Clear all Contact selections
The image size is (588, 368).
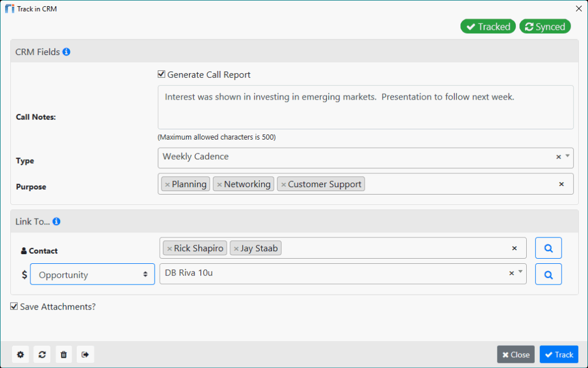(x=515, y=248)
